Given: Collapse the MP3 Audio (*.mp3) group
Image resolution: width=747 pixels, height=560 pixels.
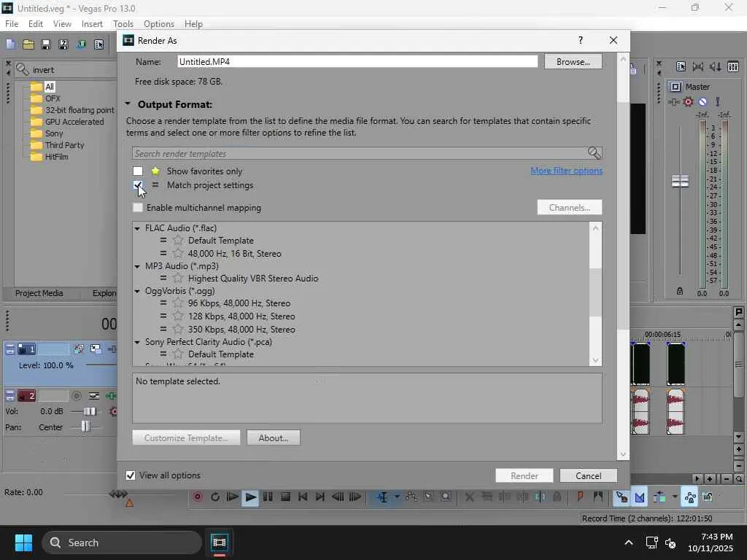Looking at the screenshot, I should 137,266.
